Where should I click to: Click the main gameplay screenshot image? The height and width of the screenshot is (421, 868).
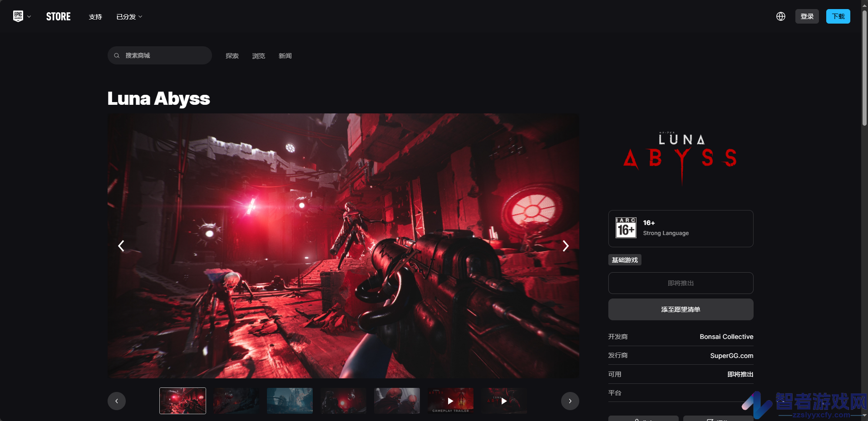[x=343, y=246]
